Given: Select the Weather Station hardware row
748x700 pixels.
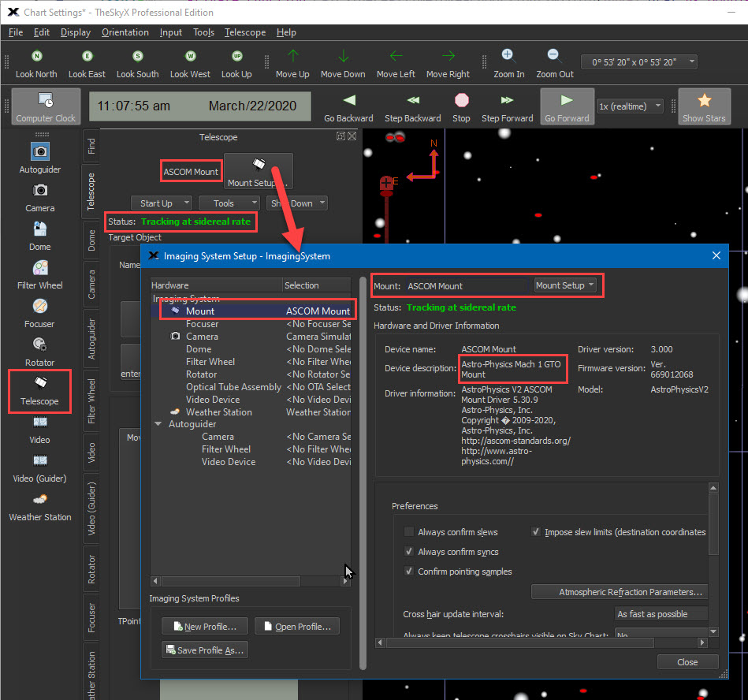Looking at the screenshot, I should 251,412.
